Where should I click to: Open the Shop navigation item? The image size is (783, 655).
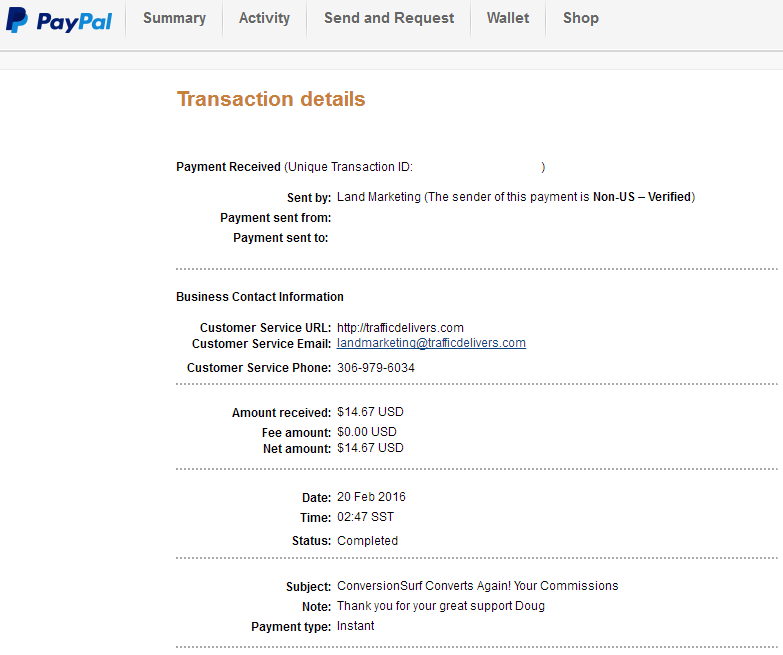[581, 18]
